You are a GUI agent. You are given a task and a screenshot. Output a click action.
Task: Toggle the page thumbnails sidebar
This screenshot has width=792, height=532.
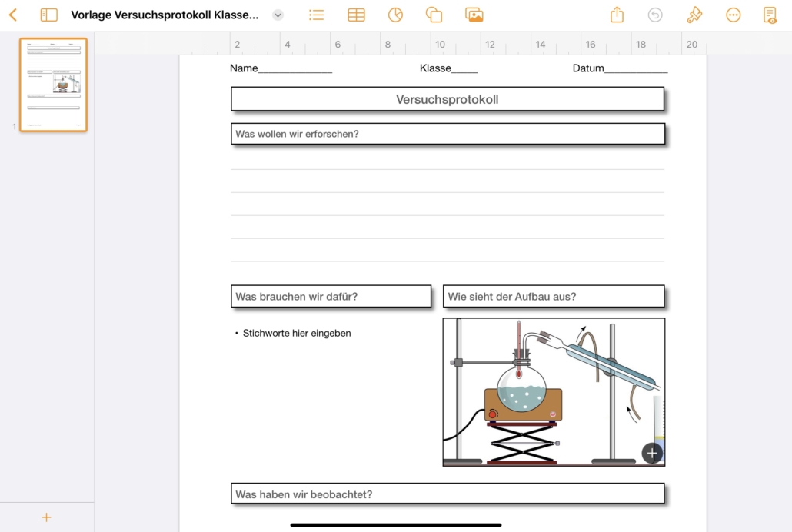[49, 15]
